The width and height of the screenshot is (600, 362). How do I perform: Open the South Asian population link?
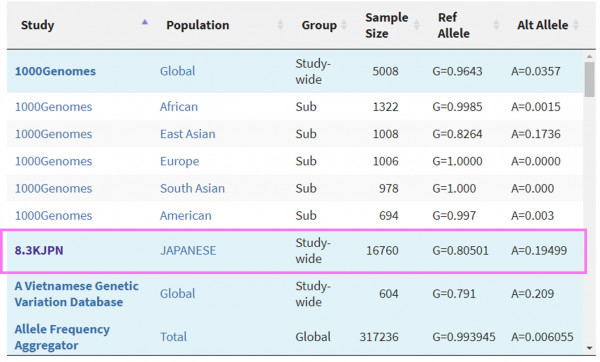tap(192, 188)
